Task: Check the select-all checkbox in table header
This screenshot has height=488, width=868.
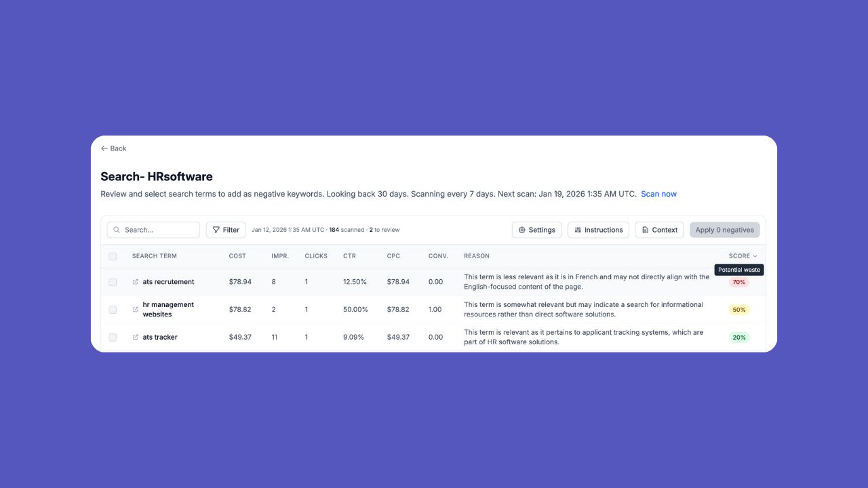Action: click(x=113, y=256)
